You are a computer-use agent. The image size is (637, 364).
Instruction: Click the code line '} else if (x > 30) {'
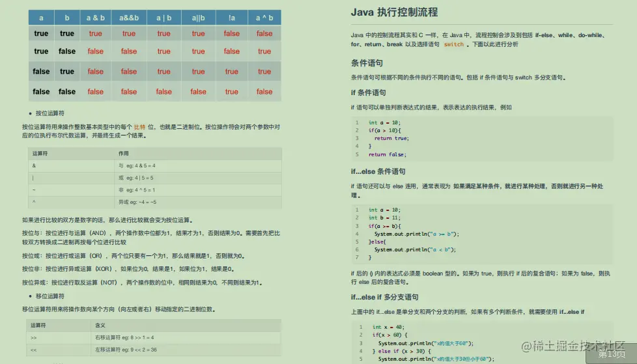[x=401, y=351]
